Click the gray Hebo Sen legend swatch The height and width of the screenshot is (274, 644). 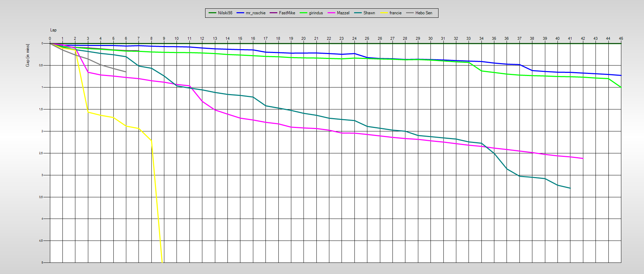pyautogui.click(x=410, y=13)
